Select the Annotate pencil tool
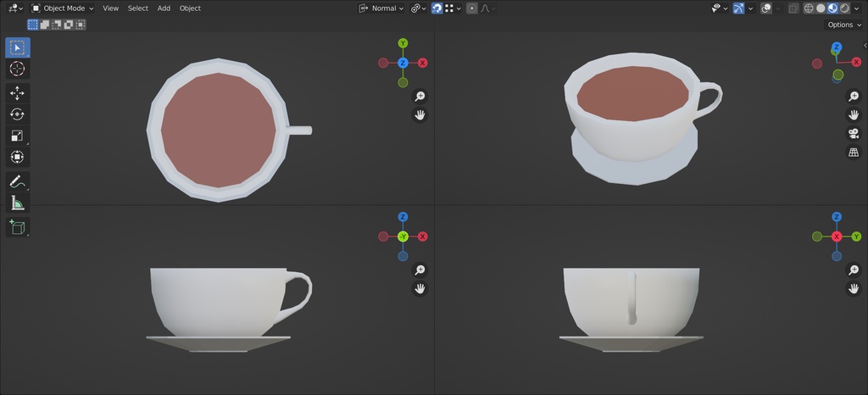 (x=18, y=181)
